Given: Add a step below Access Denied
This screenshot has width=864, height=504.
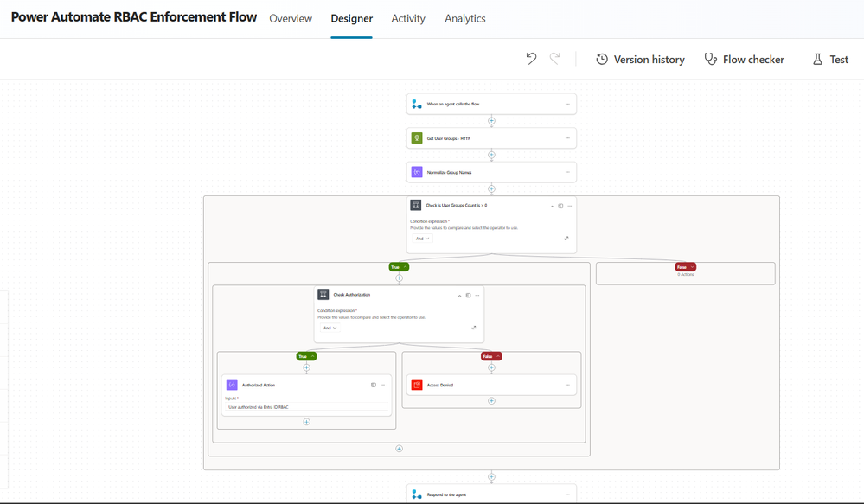Looking at the screenshot, I should pos(491,401).
